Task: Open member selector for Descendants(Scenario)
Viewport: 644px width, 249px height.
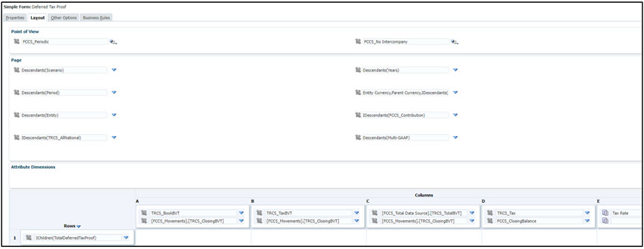Action: [16, 70]
